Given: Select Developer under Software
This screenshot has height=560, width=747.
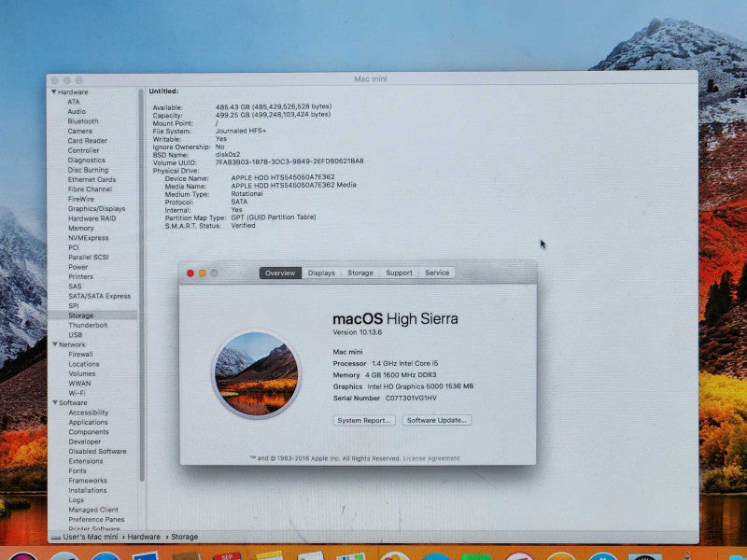Looking at the screenshot, I should coord(84,441).
